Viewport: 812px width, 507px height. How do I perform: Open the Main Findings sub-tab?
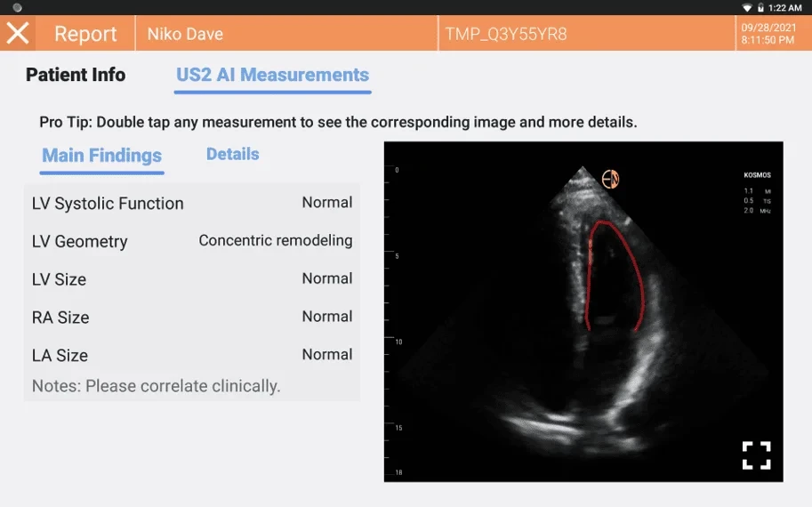[x=102, y=156]
